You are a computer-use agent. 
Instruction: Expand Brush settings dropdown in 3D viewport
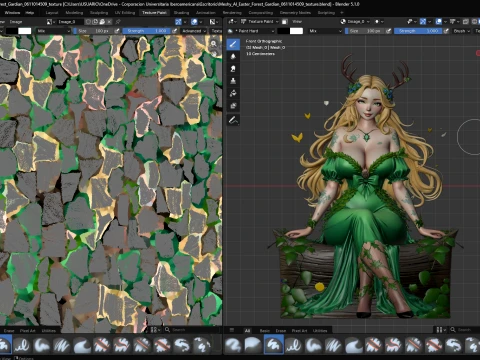(461, 31)
